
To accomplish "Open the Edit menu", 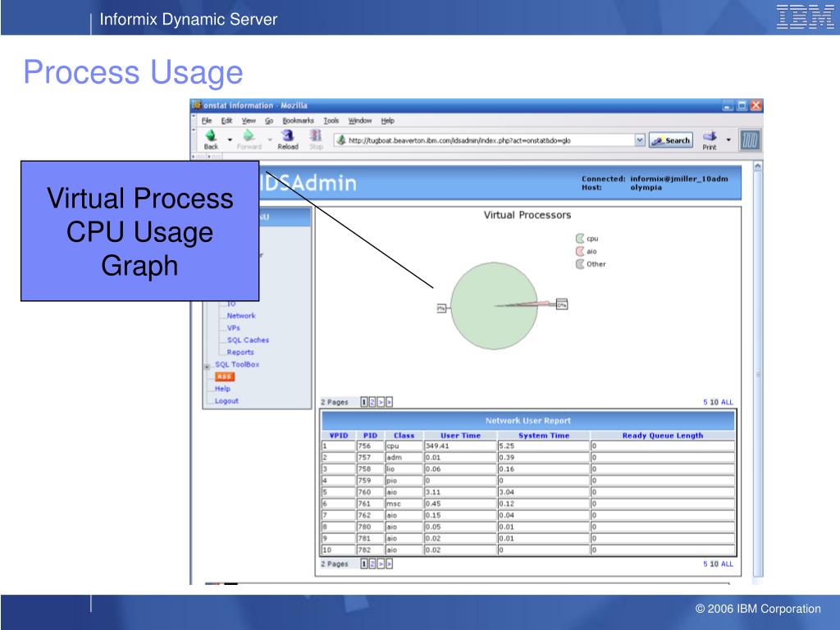I will (x=226, y=121).
